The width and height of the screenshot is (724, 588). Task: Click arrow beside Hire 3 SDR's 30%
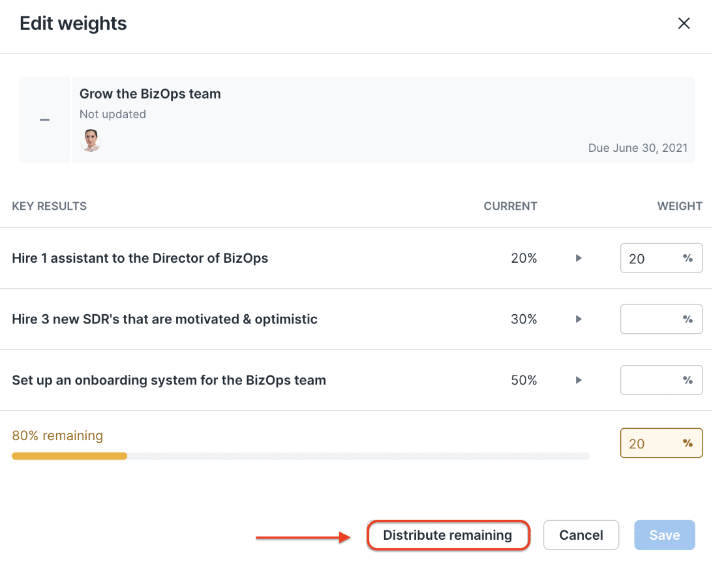pos(578,319)
